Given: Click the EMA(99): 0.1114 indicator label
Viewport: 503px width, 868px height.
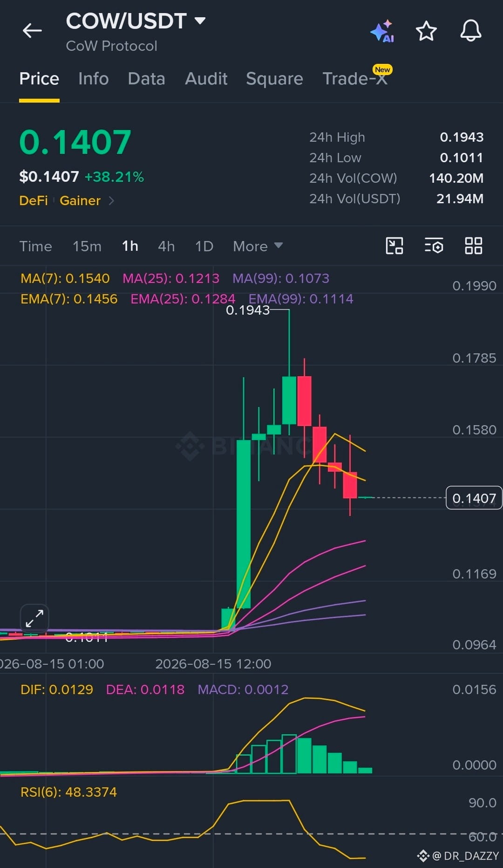Looking at the screenshot, I should [301, 299].
